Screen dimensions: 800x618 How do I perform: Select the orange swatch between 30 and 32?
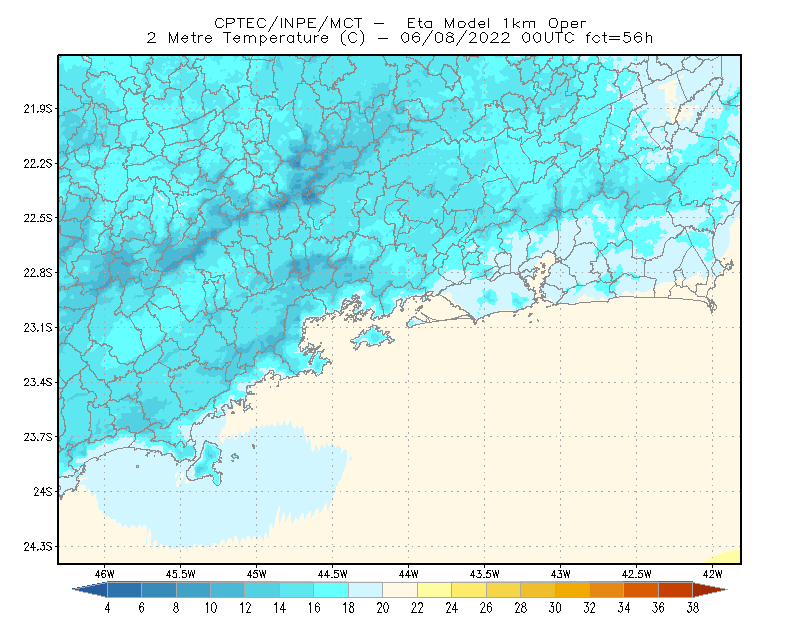pyautogui.click(x=572, y=589)
